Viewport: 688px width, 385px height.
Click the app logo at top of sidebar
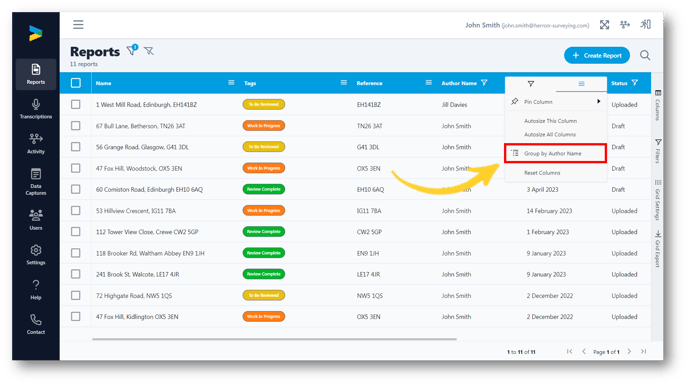pos(36,33)
